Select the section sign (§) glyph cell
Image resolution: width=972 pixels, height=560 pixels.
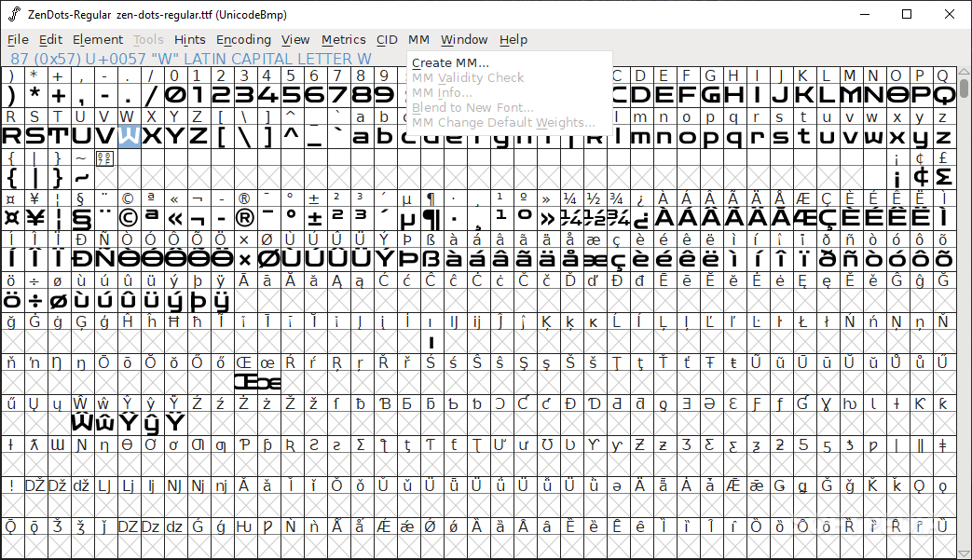tap(81, 218)
